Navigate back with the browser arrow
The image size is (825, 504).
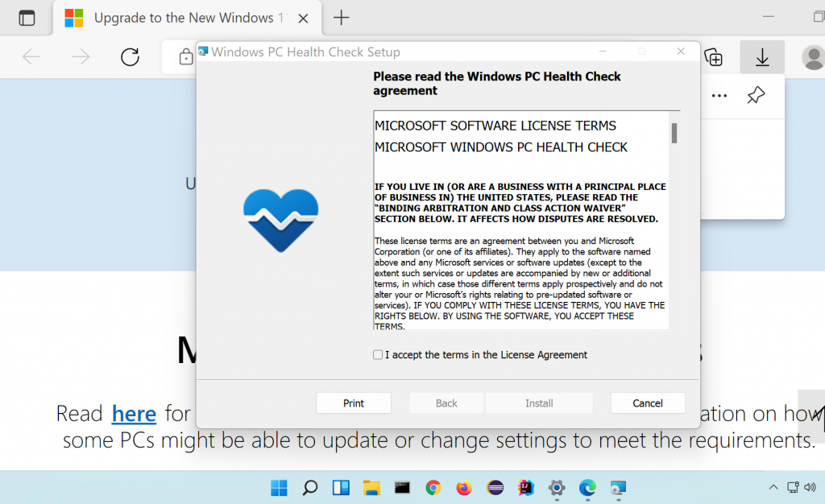30,57
